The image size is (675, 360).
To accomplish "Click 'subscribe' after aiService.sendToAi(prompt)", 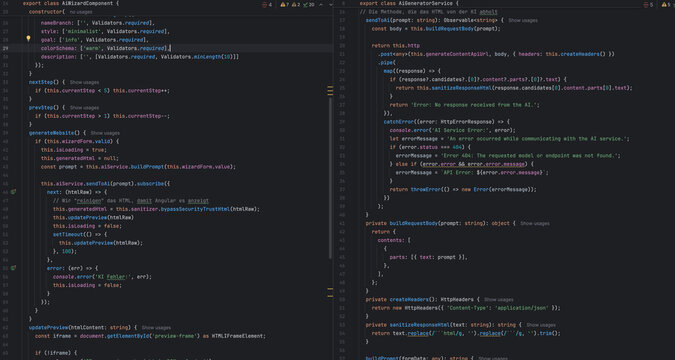I will coord(150,183).
